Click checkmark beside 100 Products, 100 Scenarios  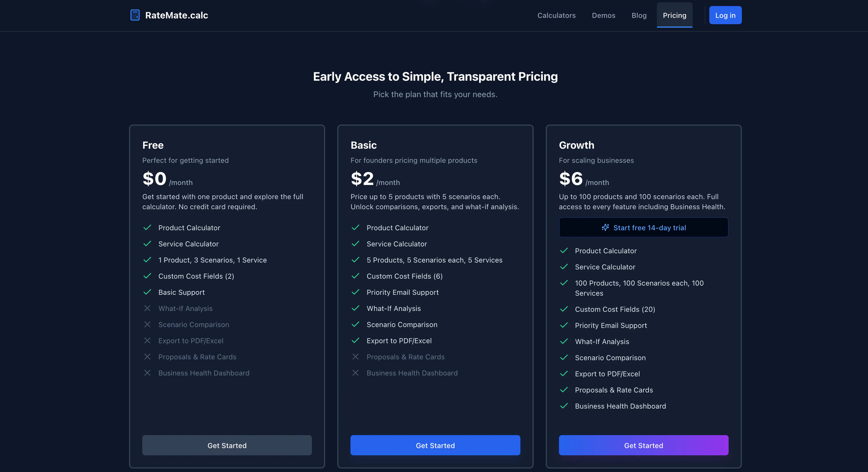click(564, 283)
